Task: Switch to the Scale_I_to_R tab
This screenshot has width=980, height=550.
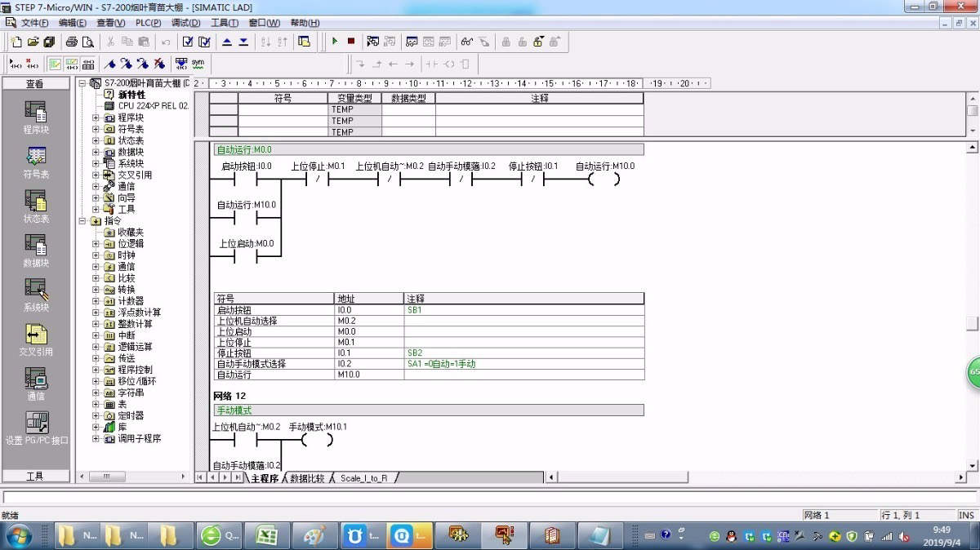Action: click(363, 478)
